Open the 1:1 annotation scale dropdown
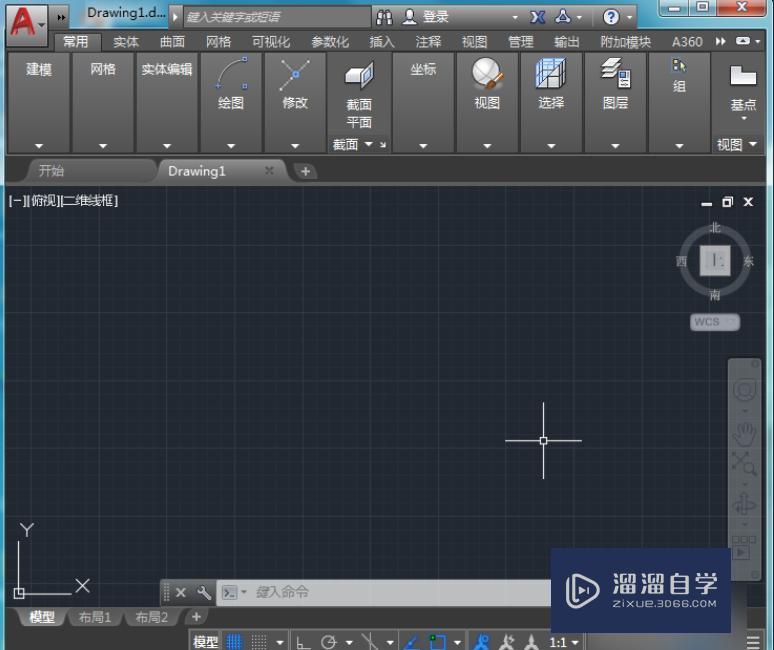 (564, 642)
